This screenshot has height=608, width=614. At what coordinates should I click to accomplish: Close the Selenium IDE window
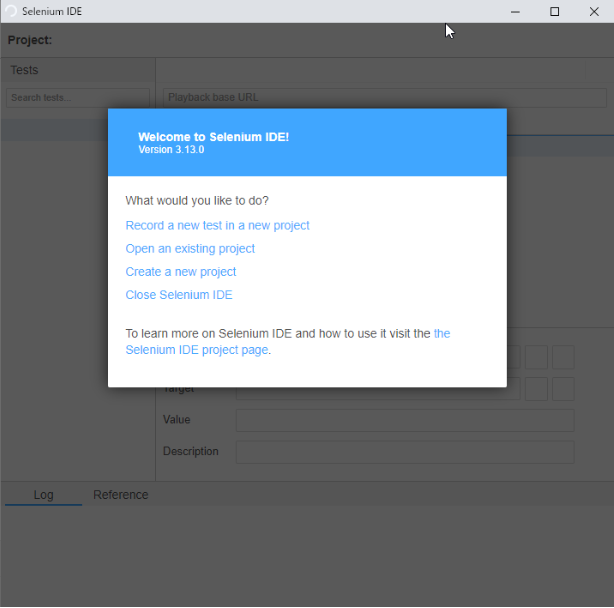(x=594, y=12)
